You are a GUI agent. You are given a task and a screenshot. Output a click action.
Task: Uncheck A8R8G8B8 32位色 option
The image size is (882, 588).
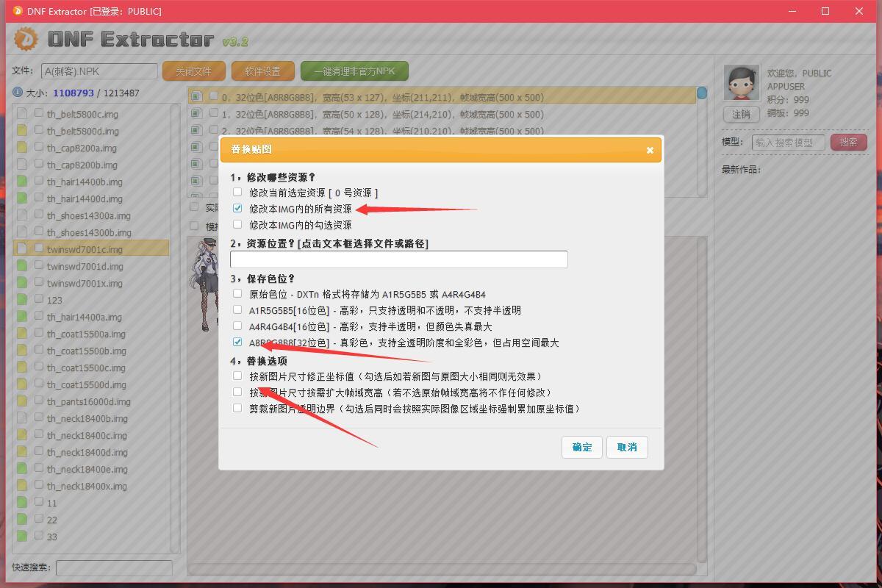pos(237,343)
